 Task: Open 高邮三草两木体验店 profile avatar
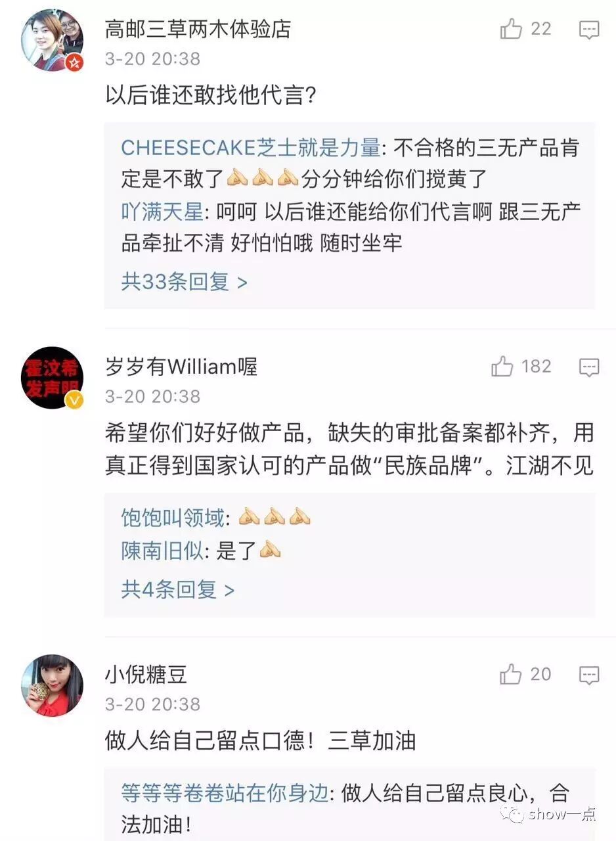[x=53, y=41]
